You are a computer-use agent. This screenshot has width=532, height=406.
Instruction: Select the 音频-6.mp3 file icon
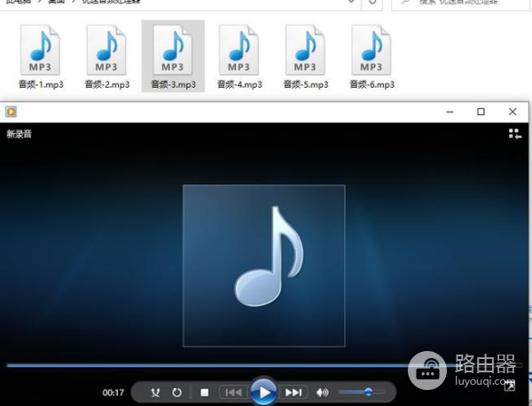372,50
